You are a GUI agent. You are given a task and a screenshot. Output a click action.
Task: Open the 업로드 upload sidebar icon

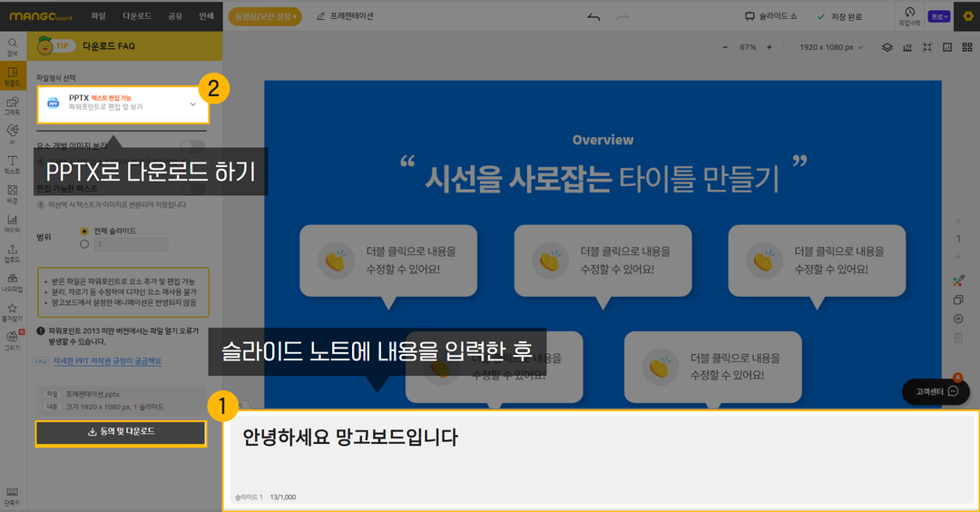click(x=13, y=253)
